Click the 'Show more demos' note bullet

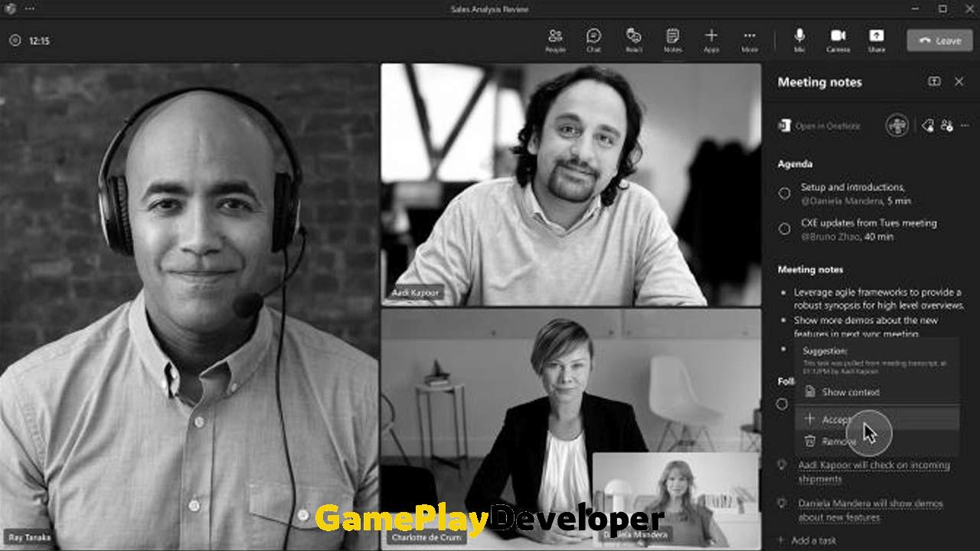866,327
